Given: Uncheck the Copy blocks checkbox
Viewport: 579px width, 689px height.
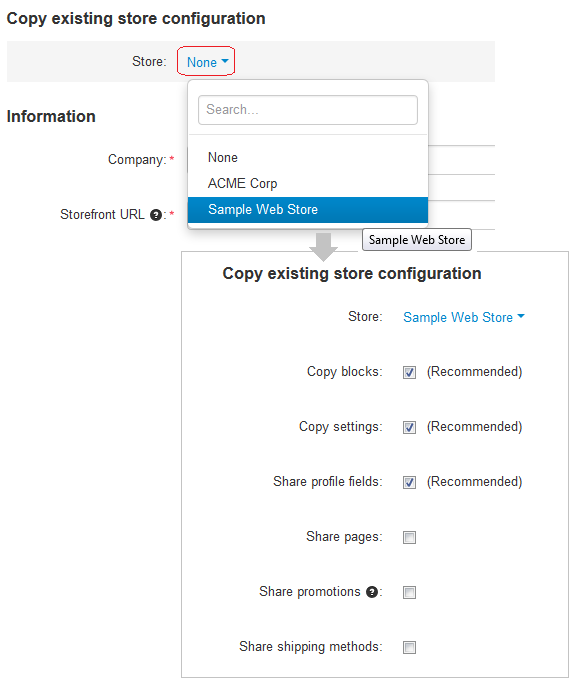Looking at the screenshot, I should pos(409,373).
